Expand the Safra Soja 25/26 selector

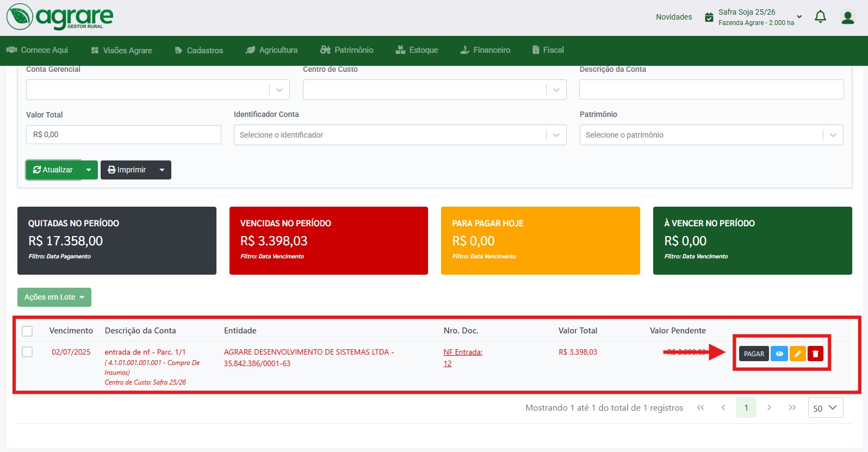(x=799, y=17)
